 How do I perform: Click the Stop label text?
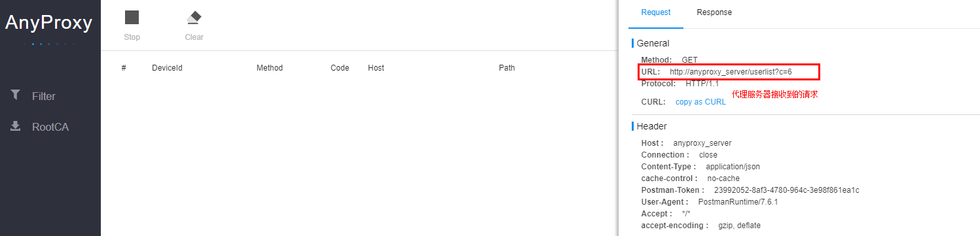[x=132, y=37]
